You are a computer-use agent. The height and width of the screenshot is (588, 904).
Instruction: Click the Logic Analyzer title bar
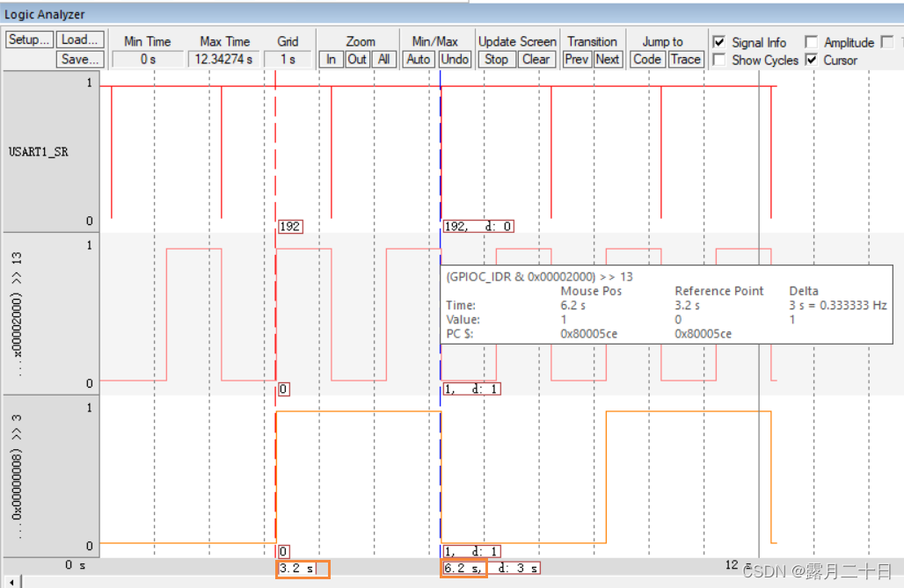(452, 14)
